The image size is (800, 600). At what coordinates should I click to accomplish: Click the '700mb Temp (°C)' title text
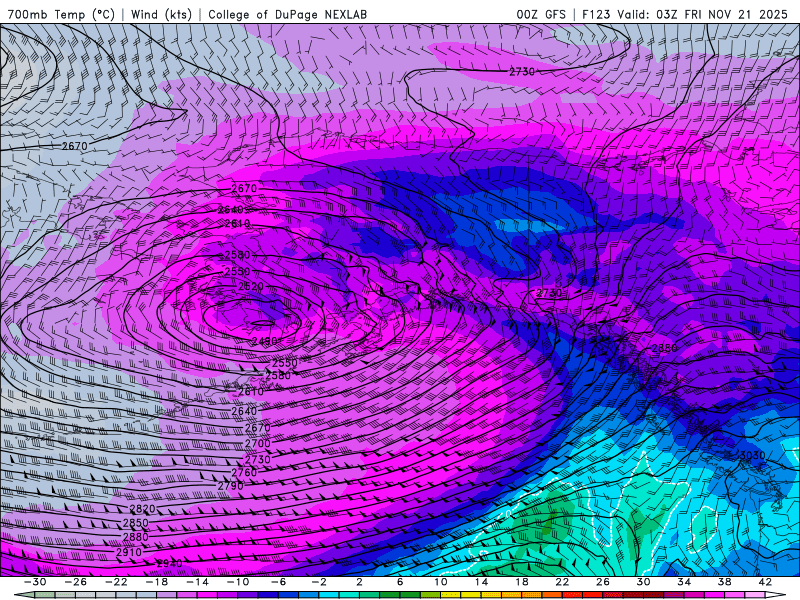point(61,14)
